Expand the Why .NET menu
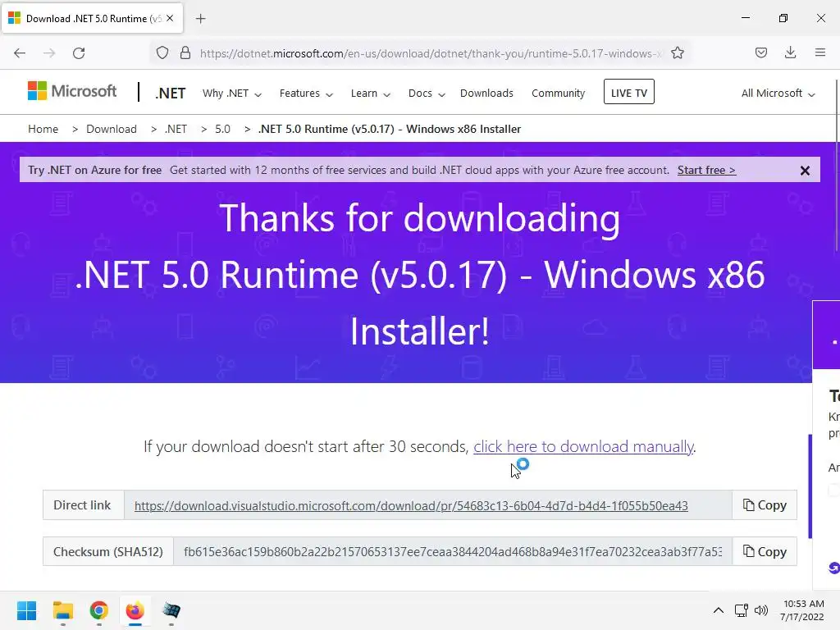Viewport: 840px width, 630px height. click(232, 94)
